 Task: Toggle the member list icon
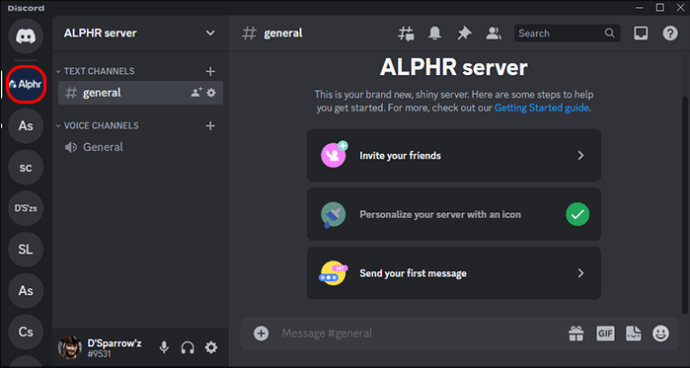coord(494,33)
